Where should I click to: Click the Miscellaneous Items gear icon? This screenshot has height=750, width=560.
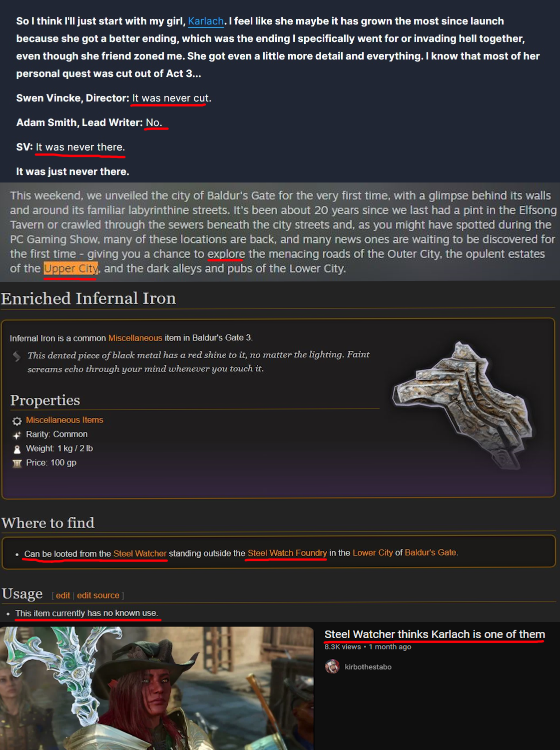click(17, 420)
